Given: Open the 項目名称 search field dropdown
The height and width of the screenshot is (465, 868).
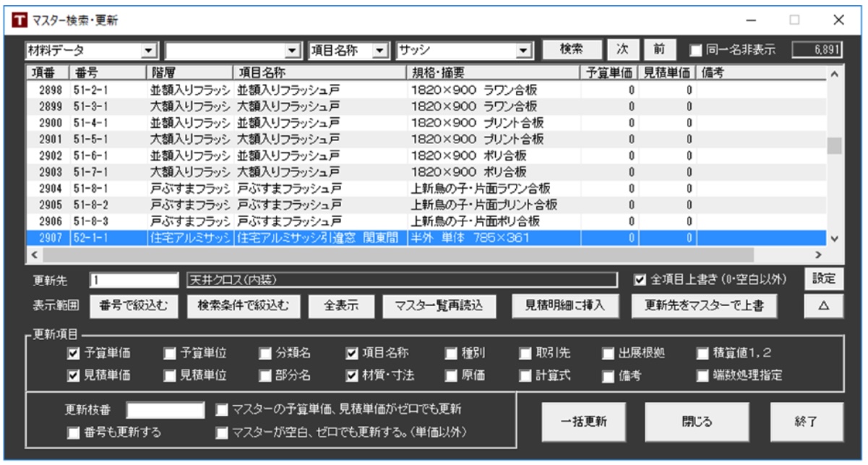Looking at the screenshot, I should point(379,51).
